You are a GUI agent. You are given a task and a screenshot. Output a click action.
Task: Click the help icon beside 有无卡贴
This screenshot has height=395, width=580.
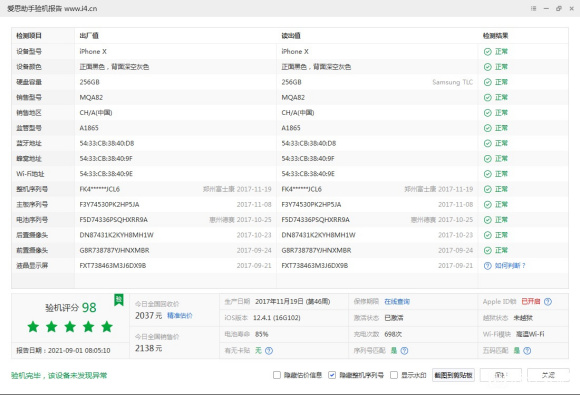pyautogui.click(x=269, y=351)
